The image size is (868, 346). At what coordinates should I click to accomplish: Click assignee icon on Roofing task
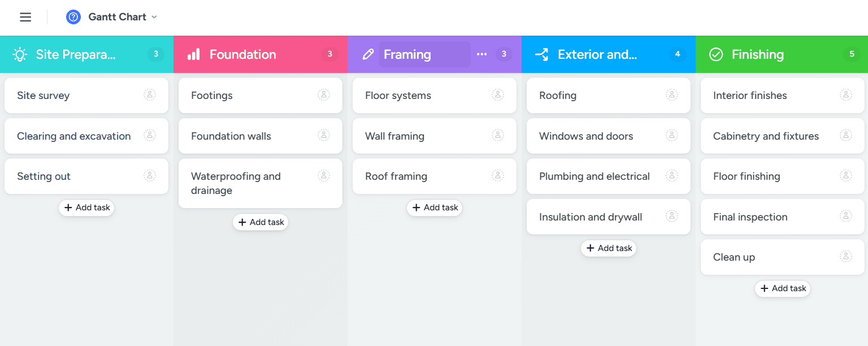(x=672, y=95)
